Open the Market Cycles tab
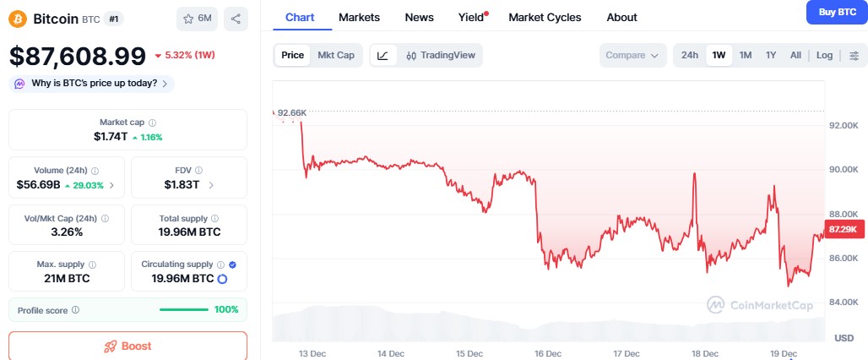868x360 pixels. 545,17
